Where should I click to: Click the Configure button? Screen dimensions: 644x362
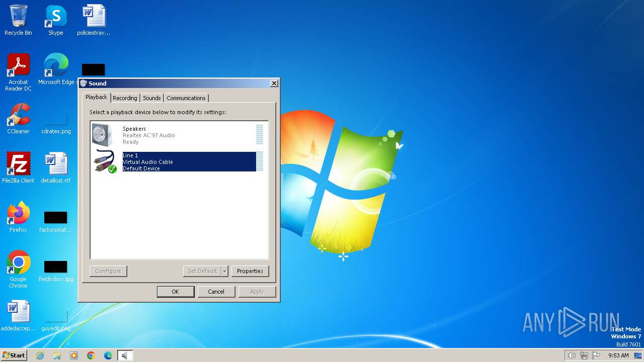coord(108,271)
